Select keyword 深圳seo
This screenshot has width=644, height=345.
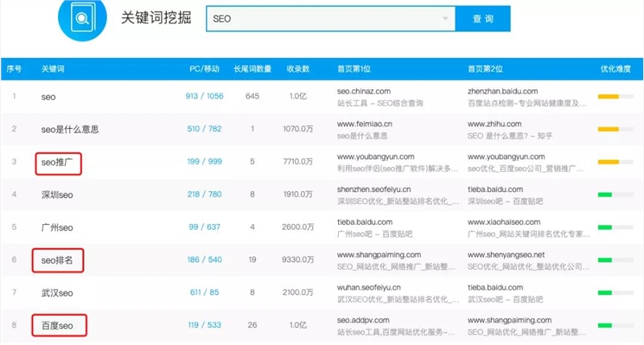click(57, 195)
